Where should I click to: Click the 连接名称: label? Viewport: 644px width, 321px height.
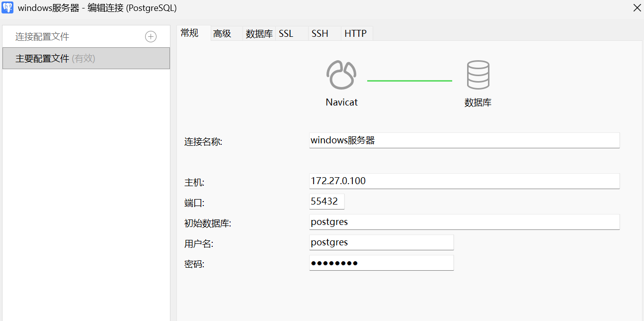[x=203, y=142]
